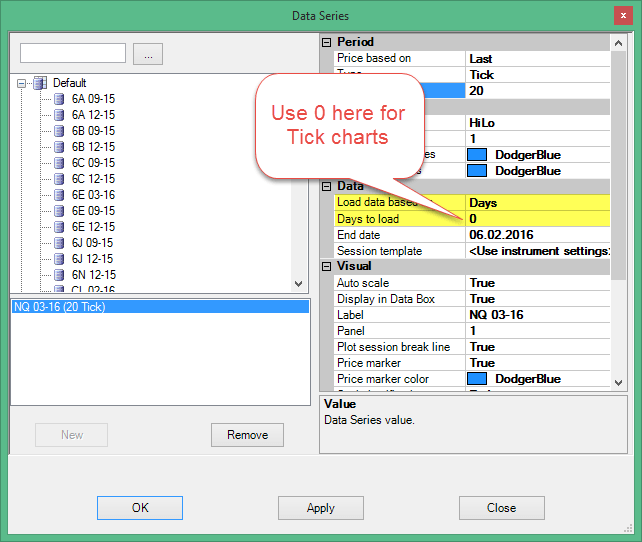Viewport: 642px width, 542px height.
Task: Select the 6N 12-15 tree row text
Action: pos(94,275)
